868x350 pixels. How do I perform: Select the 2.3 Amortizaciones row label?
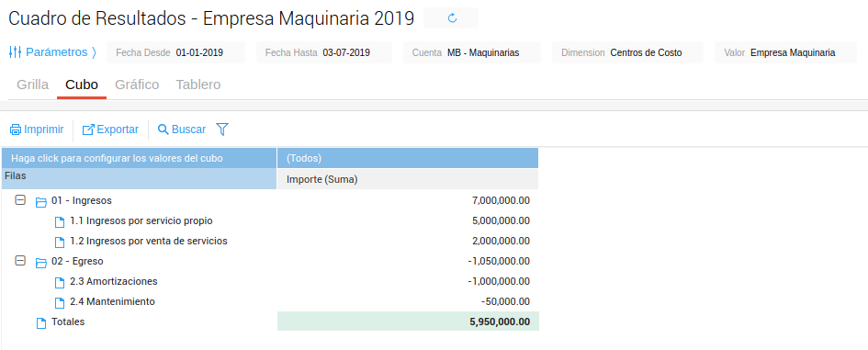(114, 281)
